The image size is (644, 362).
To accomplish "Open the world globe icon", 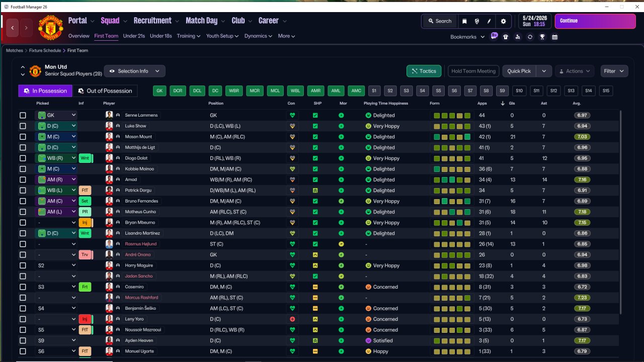I will [x=477, y=21].
